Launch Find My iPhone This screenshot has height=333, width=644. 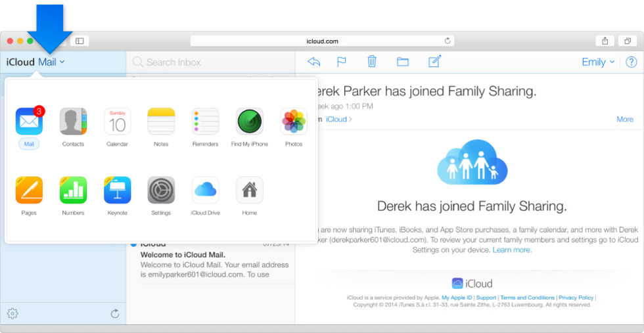tap(249, 122)
